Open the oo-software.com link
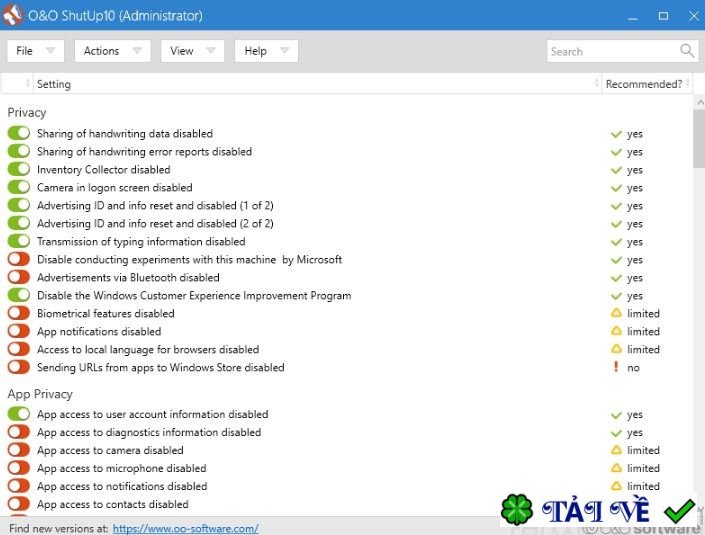Image resolution: width=705 pixels, height=535 pixels. [185, 528]
